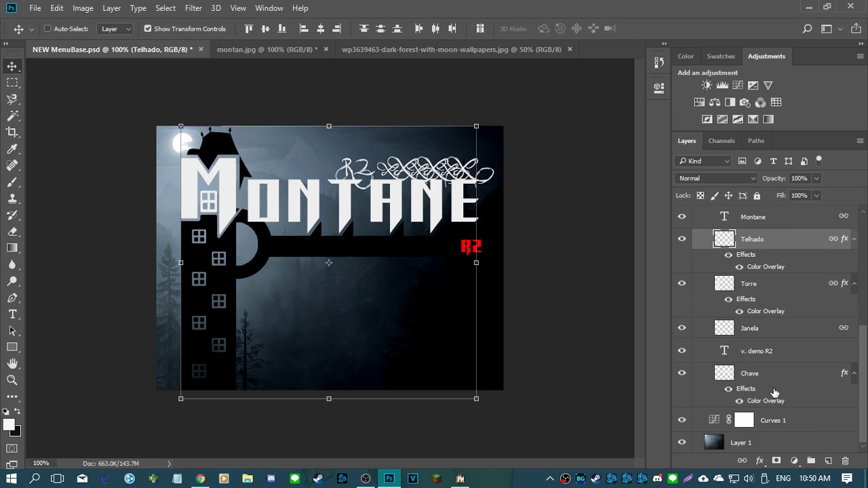Choose the Eraser tool
Viewport: 868px width, 488px height.
point(12,232)
